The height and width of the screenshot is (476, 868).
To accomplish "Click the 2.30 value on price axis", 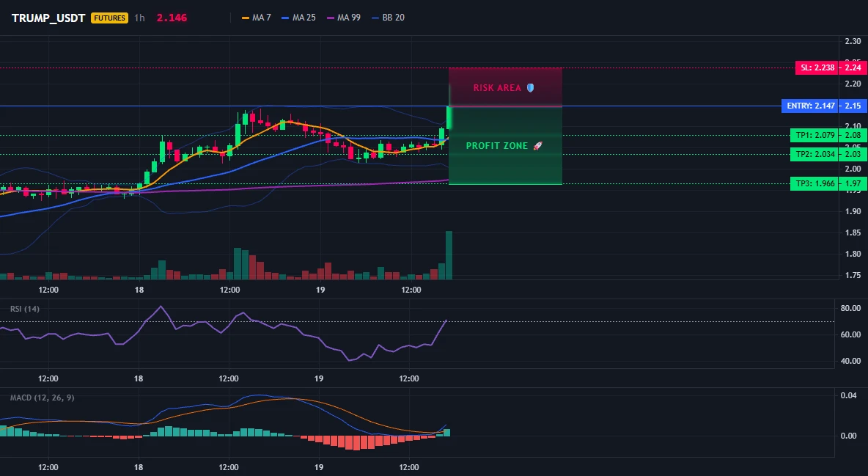I will 853,41.
